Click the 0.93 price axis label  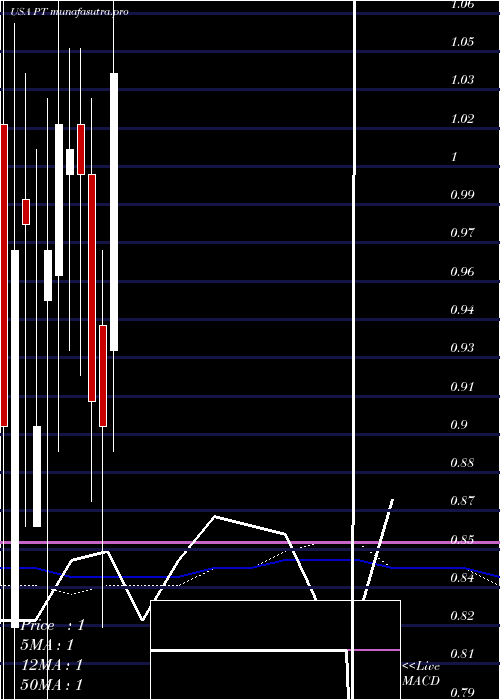pos(462,348)
